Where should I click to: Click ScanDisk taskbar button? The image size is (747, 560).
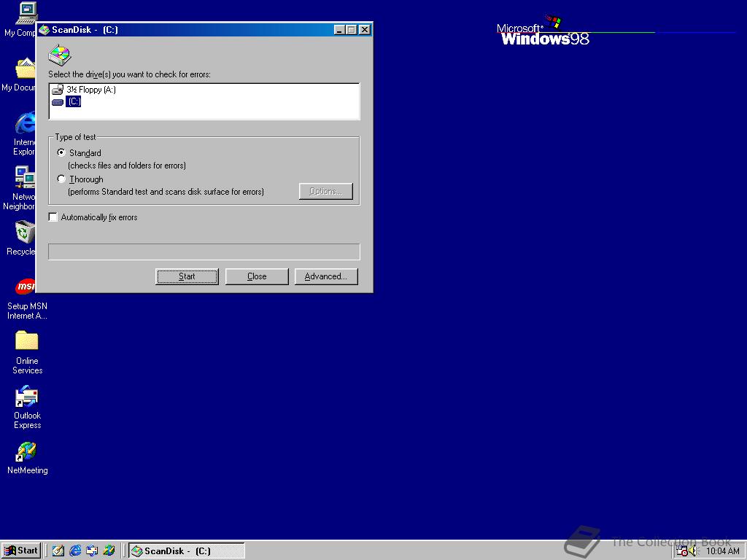click(x=187, y=551)
